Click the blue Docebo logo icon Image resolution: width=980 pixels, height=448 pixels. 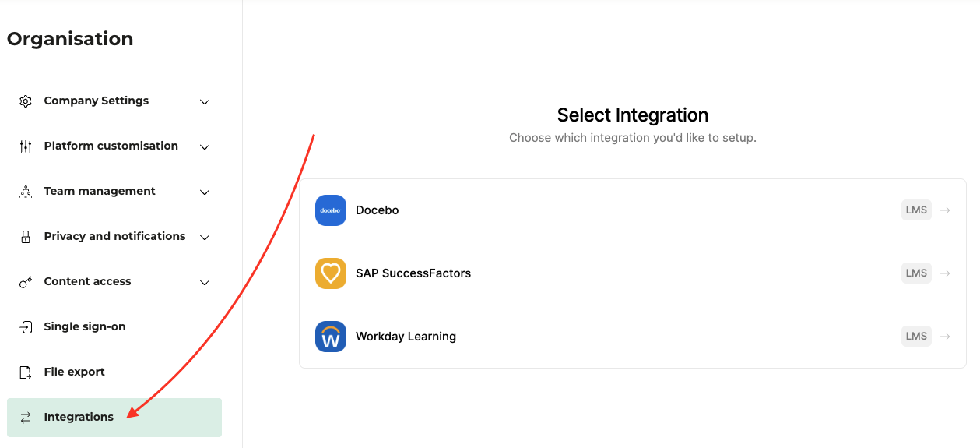point(331,210)
